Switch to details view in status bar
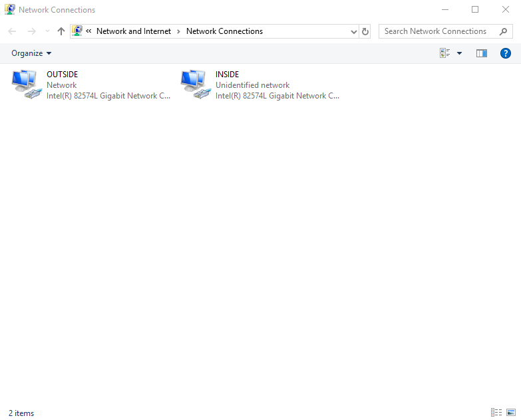Viewport: 521px width, 420px height. [496, 413]
